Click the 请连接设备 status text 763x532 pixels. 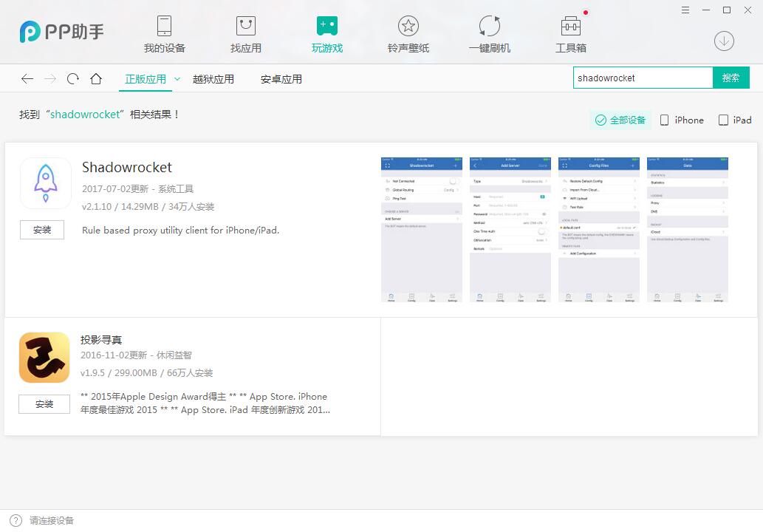tap(52, 520)
